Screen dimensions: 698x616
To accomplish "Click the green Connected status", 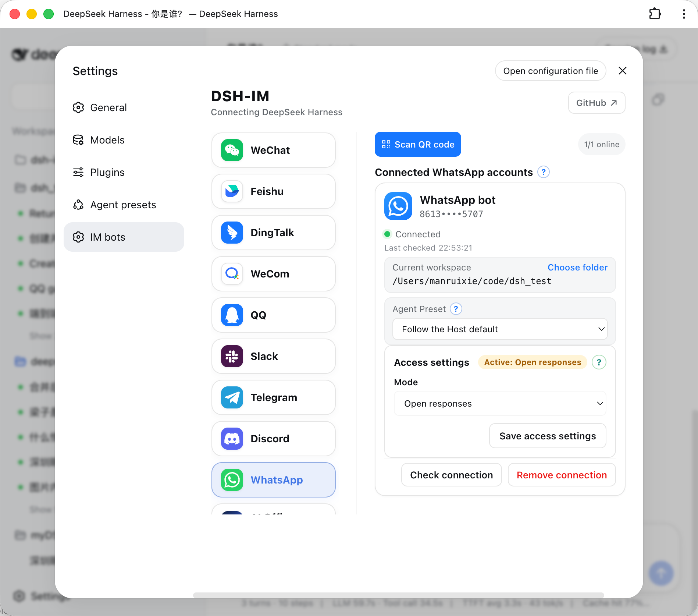I will click(x=412, y=234).
